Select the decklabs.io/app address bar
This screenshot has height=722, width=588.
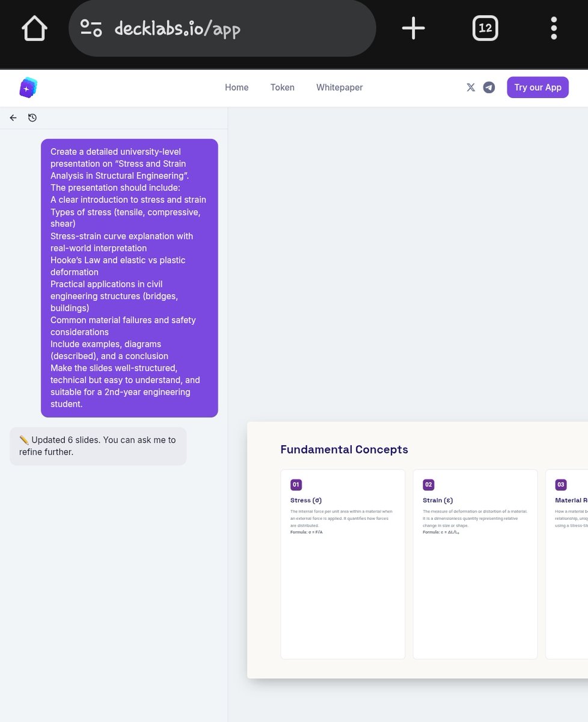[222, 28]
